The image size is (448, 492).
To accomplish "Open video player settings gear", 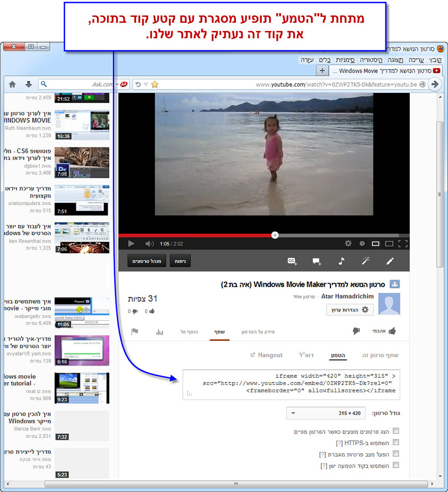I will (x=348, y=244).
